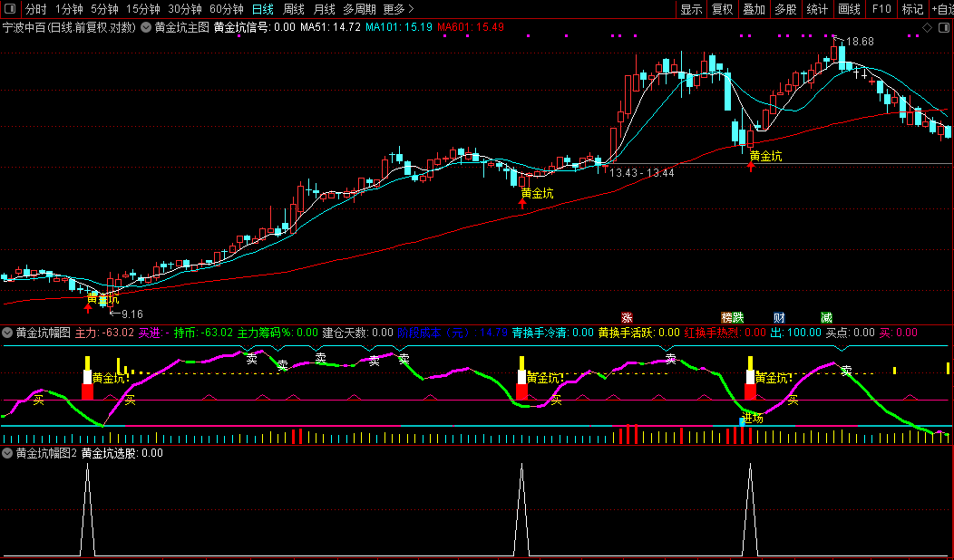Screen dimensions: 954x560
Task: Open the 叠加 overlay menu
Action: [x=754, y=9]
